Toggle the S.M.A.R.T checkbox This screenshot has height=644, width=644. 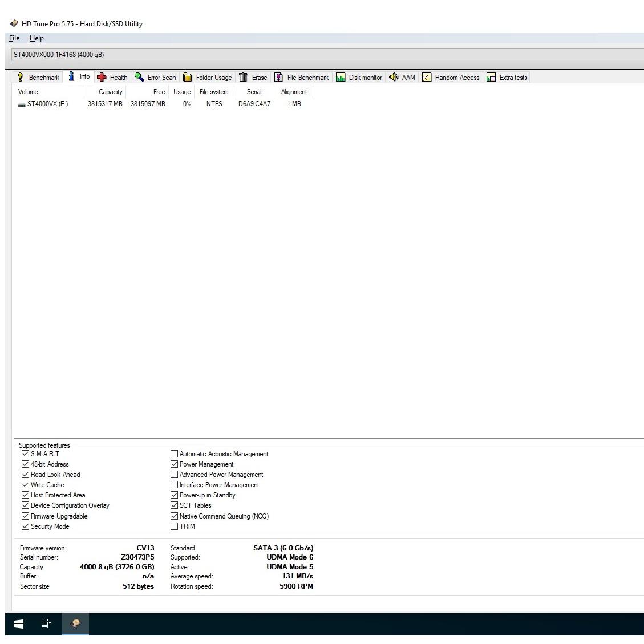[25, 454]
